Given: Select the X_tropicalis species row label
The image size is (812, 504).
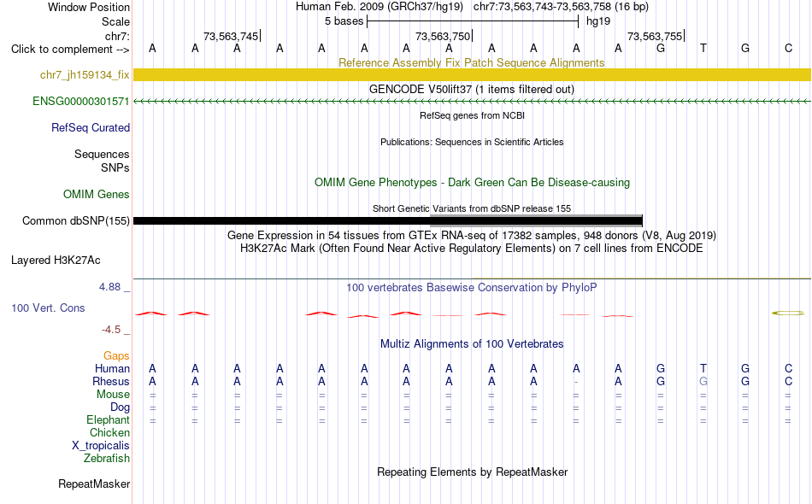Looking at the screenshot, I should (101, 446).
